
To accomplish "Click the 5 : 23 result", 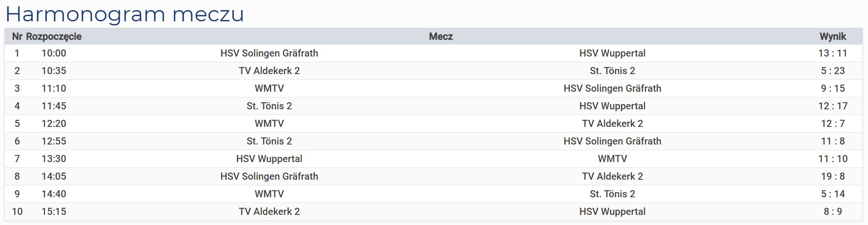I will pyautogui.click(x=832, y=71).
